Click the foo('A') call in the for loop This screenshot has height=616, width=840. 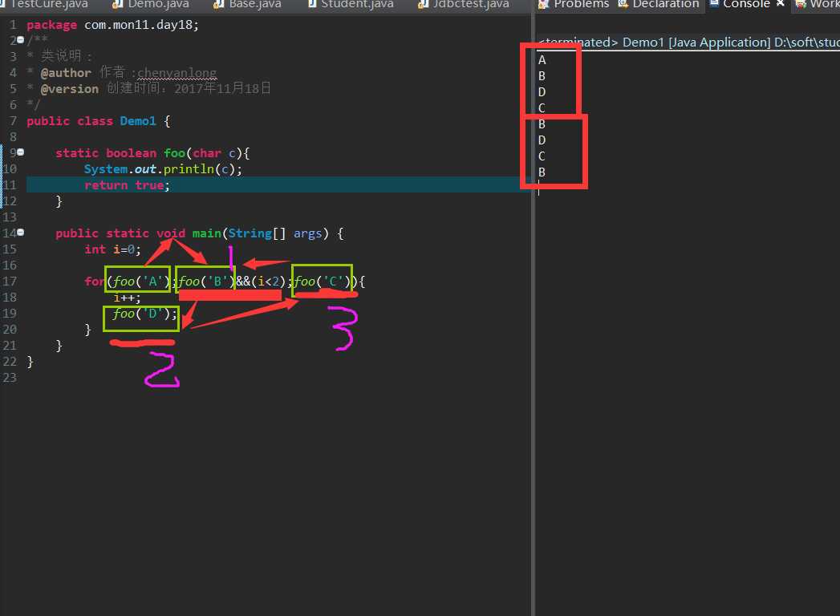(141, 282)
